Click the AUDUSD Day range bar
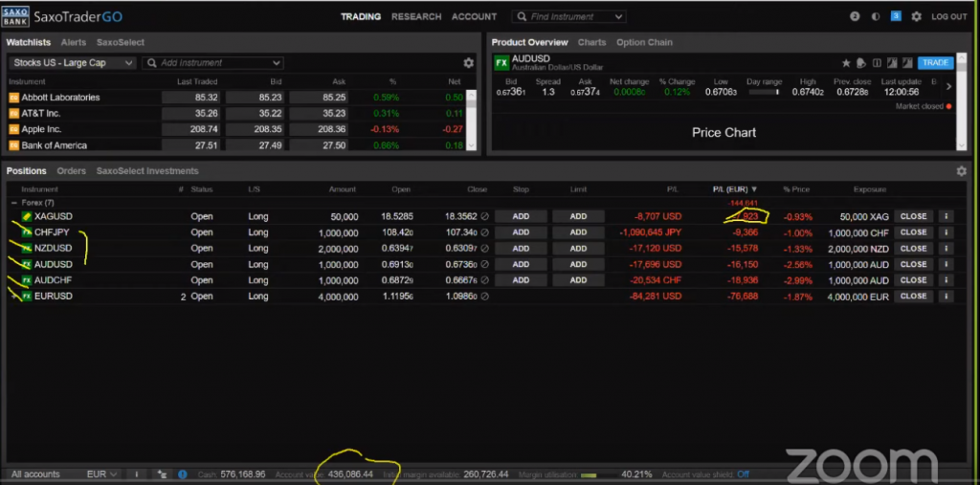980x485 pixels. pos(764,92)
